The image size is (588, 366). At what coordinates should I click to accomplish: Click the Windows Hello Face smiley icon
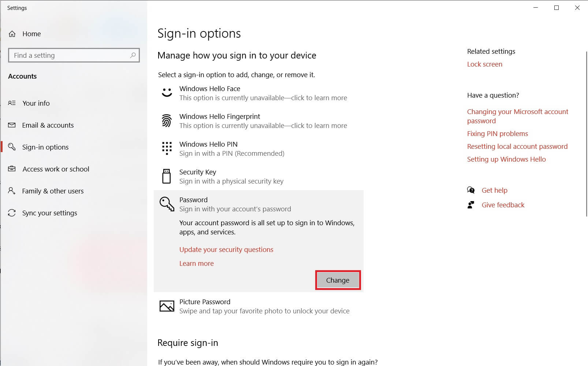tap(167, 93)
